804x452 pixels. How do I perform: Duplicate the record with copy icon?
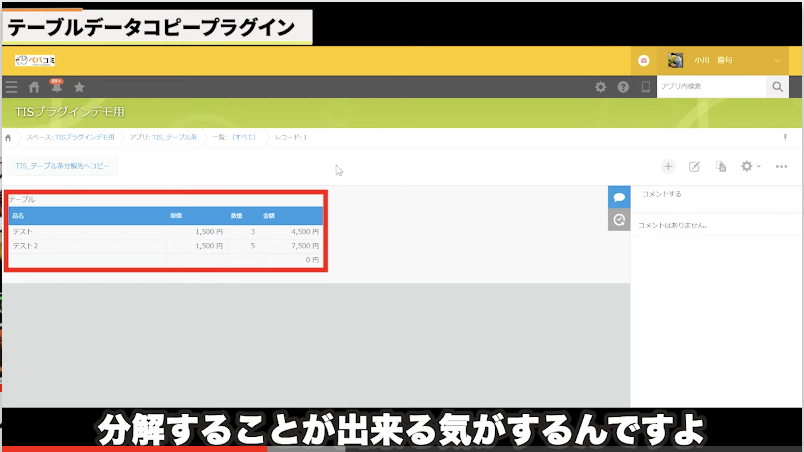pyautogui.click(x=720, y=166)
